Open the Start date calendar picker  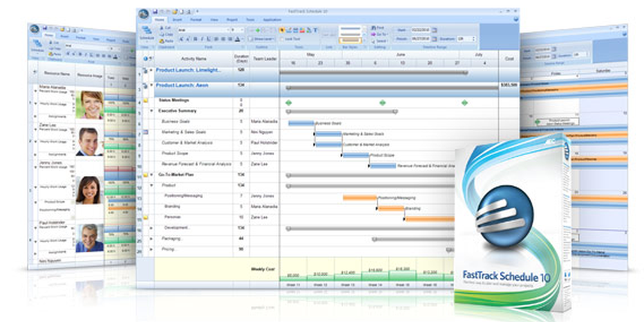[435, 30]
